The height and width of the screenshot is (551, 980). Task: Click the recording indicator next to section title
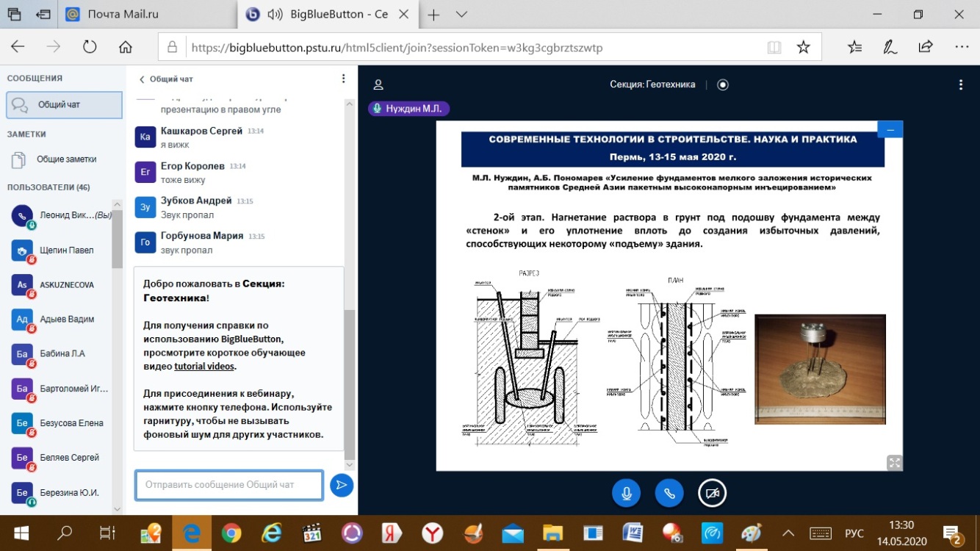point(723,84)
